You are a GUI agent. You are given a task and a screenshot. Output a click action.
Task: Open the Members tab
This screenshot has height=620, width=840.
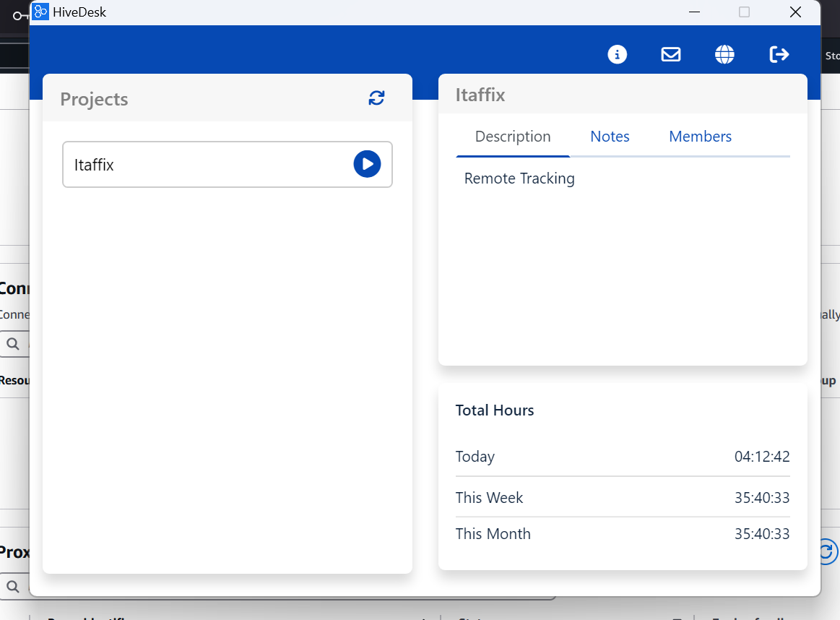tap(700, 137)
